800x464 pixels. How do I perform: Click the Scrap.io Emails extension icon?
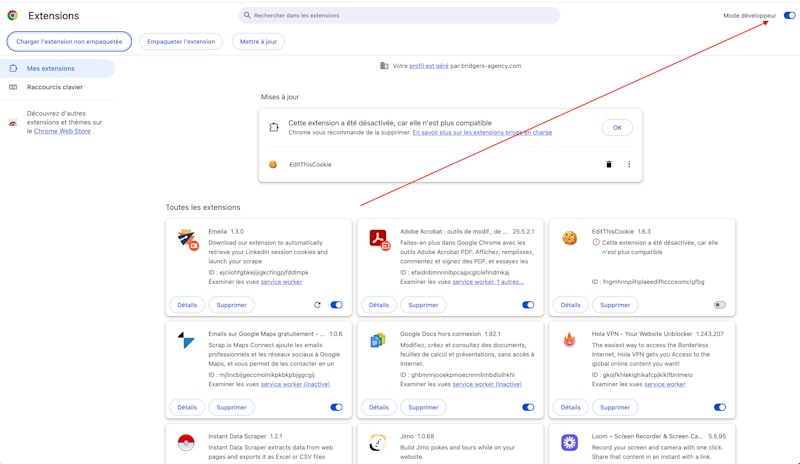point(186,340)
